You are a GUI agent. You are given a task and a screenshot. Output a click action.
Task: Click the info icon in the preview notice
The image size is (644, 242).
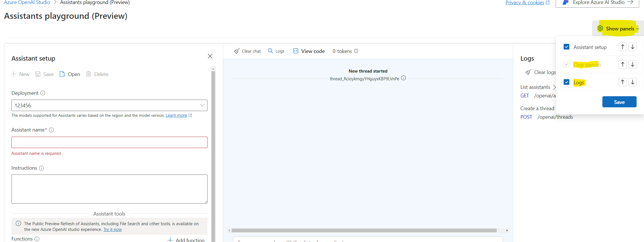[18, 223]
